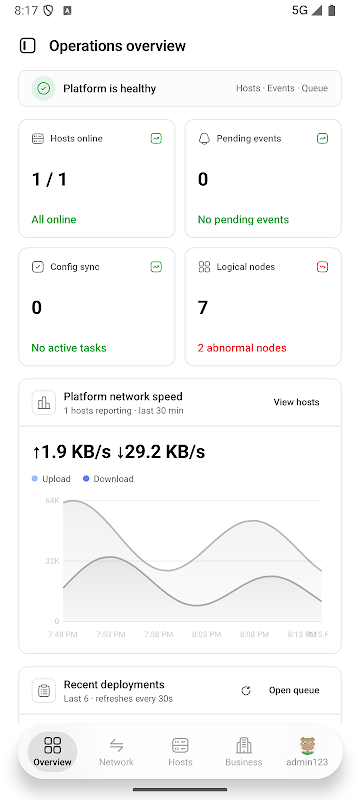The height and width of the screenshot is (800, 360).
Task: Open the Pending events trend icon
Action: pos(322,138)
